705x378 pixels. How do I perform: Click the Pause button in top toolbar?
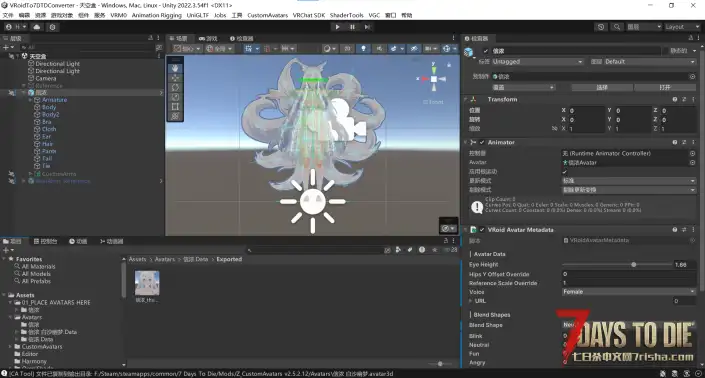click(352, 27)
